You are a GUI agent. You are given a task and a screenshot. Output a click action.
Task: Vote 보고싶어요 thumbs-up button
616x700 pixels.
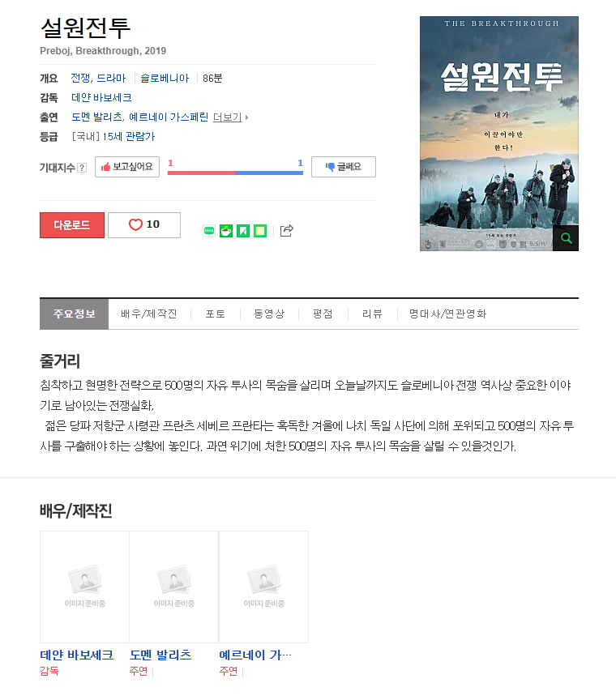(127, 167)
